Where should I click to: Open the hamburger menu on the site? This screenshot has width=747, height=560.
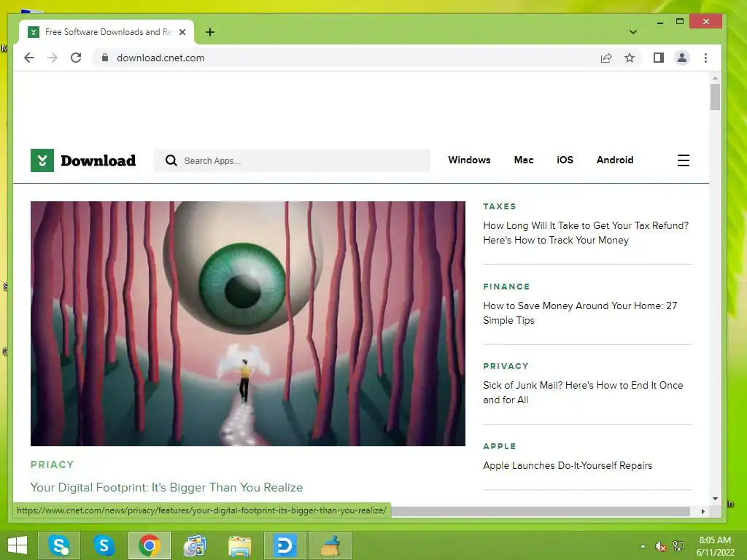pyautogui.click(x=683, y=160)
